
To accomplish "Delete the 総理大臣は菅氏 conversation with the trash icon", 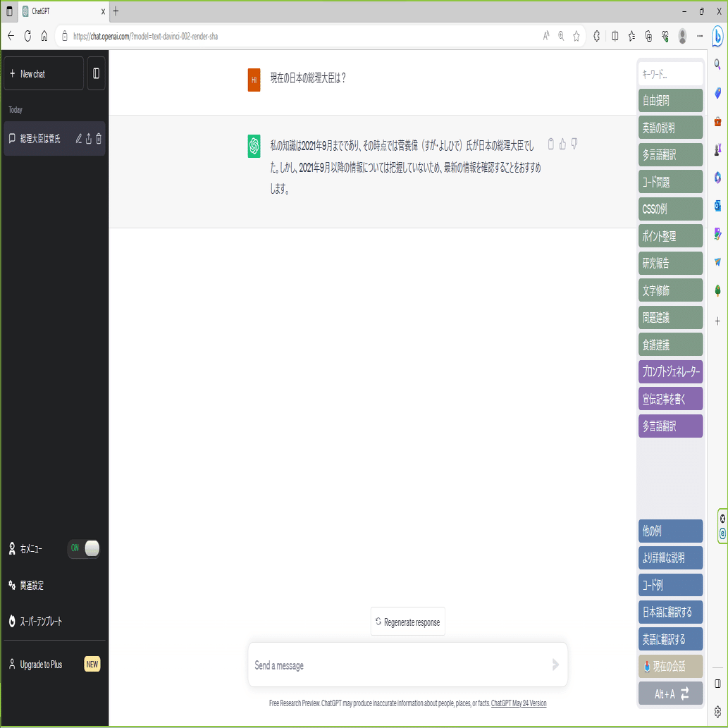I will point(99,138).
